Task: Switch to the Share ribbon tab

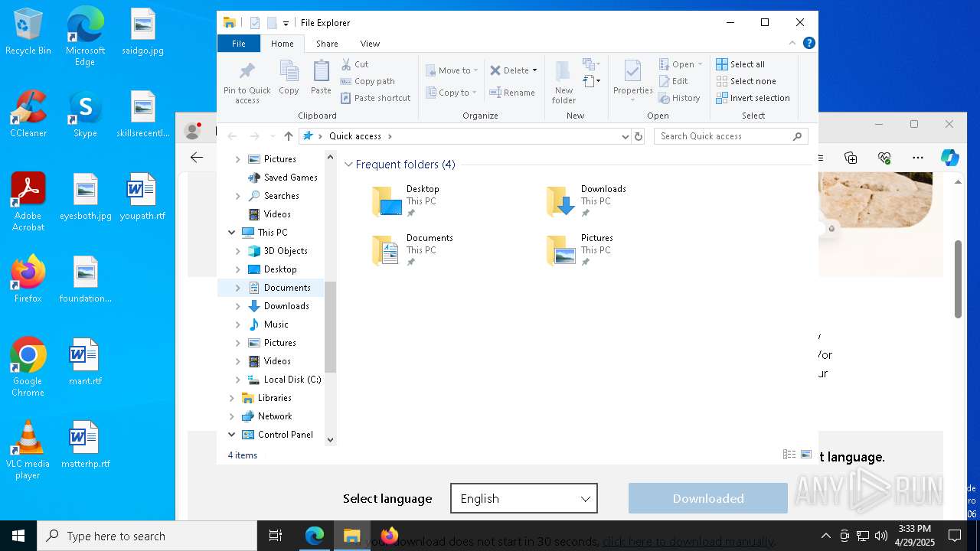Action: [327, 44]
